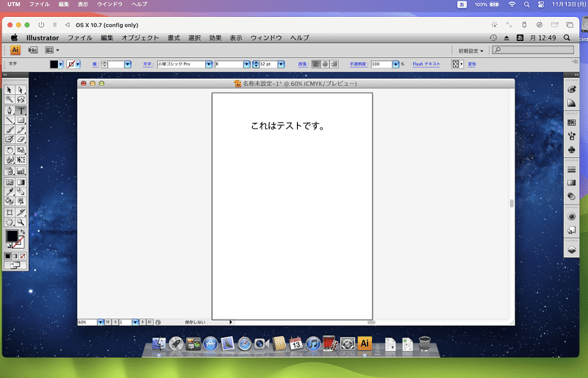Open the font family dropdown 小塚ゴシック Pro
This screenshot has width=588, height=378.
click(209, 64)
